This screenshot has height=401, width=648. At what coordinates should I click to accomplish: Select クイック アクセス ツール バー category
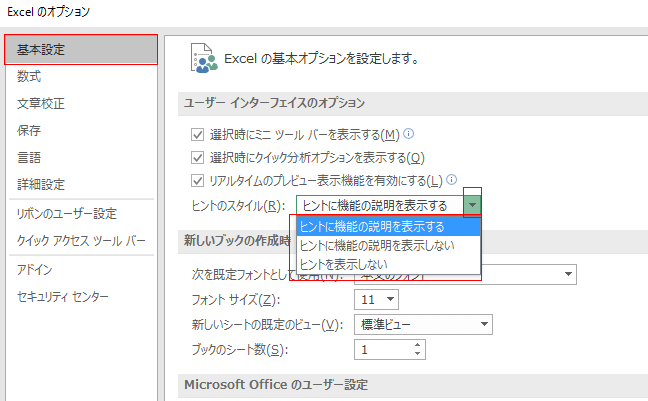(x=81, y=241)
